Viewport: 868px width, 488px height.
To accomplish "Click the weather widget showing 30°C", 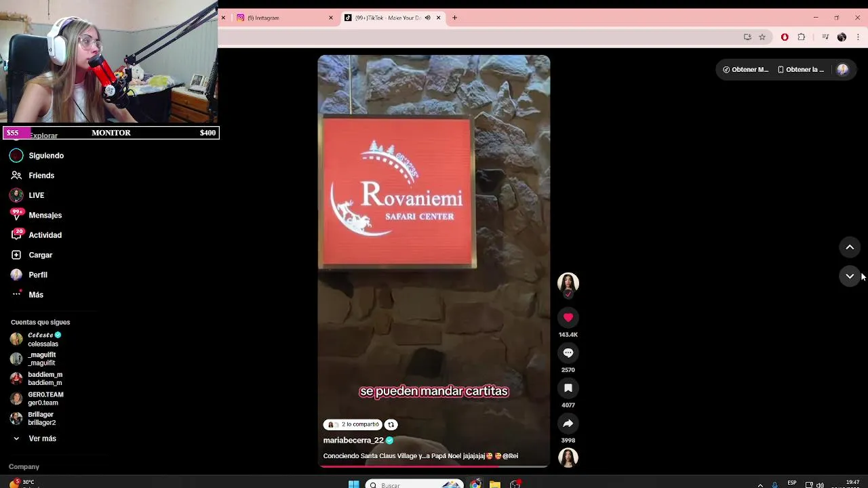I will point(22,483).
